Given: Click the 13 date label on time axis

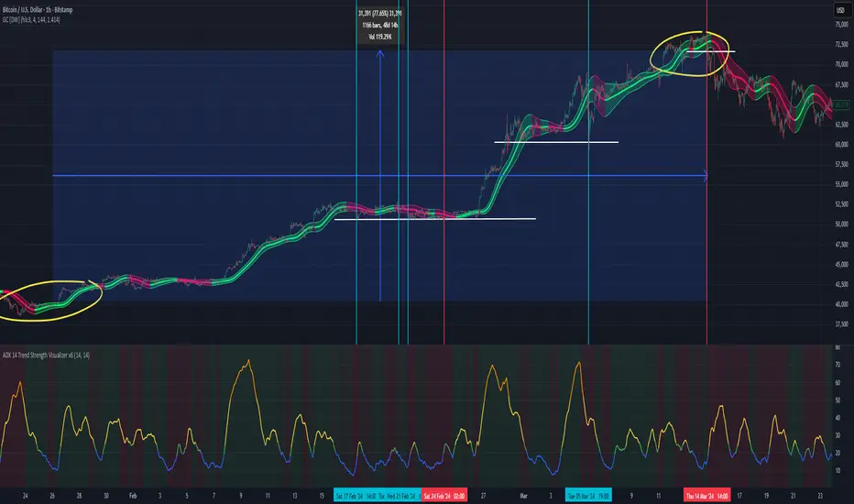Looking at the screenshot, I should tap(295, 496).
